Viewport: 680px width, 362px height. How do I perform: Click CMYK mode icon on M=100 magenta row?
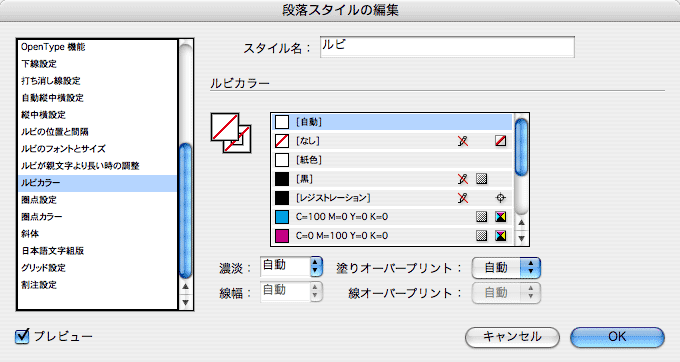(500, 236)
